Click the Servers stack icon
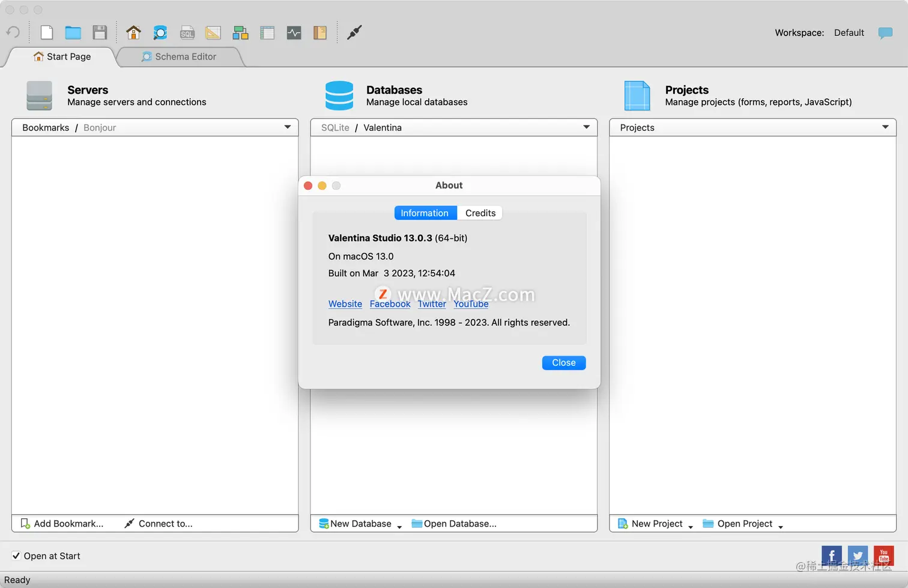This screenshot has width=908, height=588. 40,96
